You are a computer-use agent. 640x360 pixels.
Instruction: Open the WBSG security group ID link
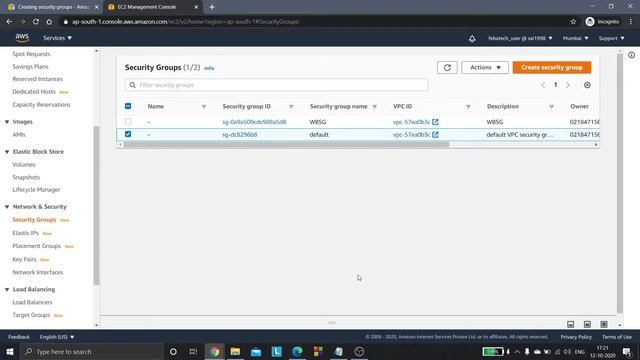point(254,122)
